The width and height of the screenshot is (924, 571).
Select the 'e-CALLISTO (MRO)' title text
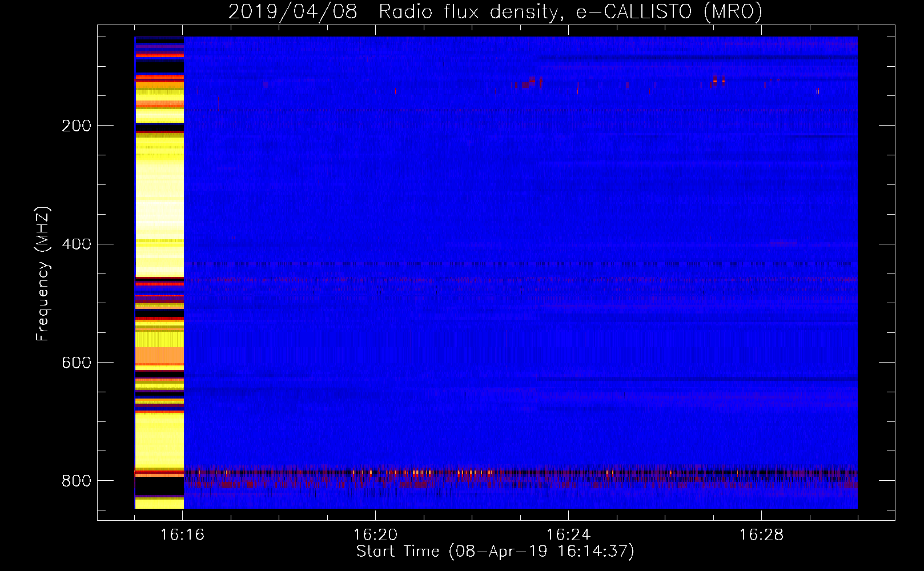coord(669,12)
